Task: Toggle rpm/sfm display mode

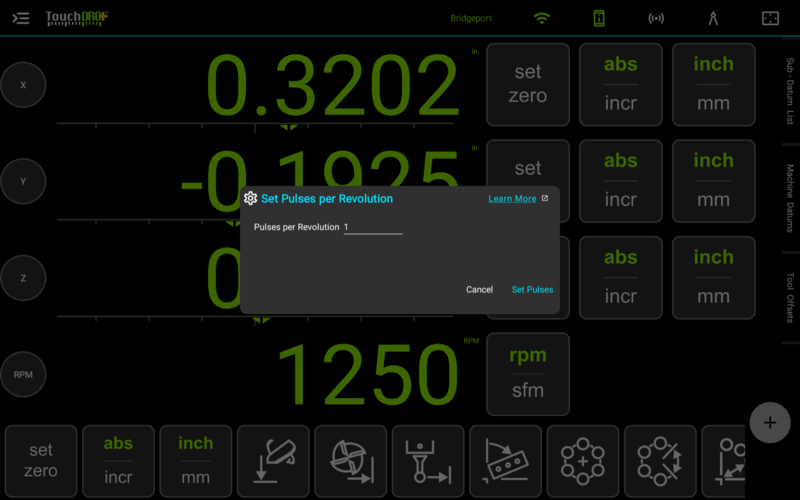Action: 528,374
